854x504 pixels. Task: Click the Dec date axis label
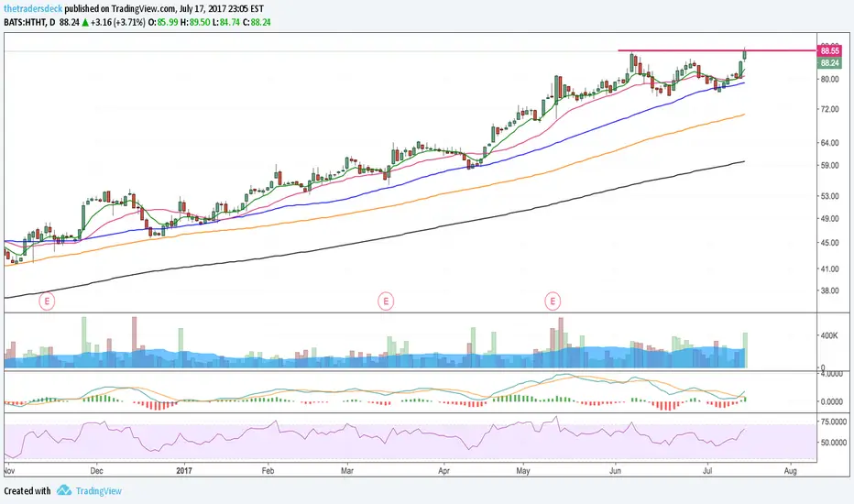point(96,471)
